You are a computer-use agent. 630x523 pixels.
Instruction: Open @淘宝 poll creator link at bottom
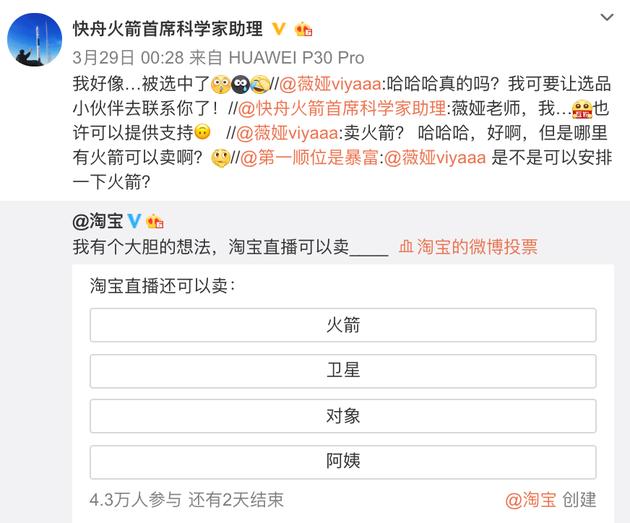(x=531, y=500)
